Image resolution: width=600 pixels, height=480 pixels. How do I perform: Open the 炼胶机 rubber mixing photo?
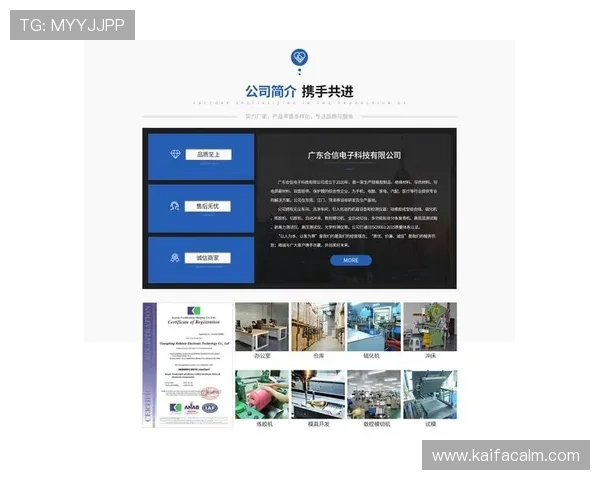[262, 394]
